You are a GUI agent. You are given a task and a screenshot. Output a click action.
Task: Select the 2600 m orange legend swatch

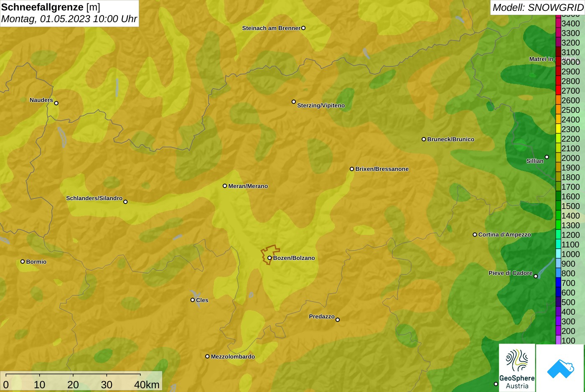coord(558,100)
